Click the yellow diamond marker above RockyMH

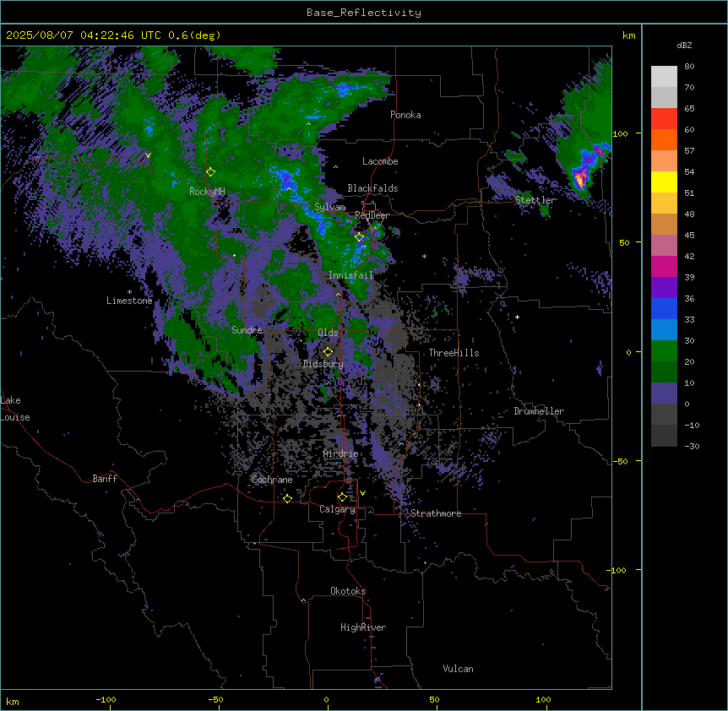(210, 172)
